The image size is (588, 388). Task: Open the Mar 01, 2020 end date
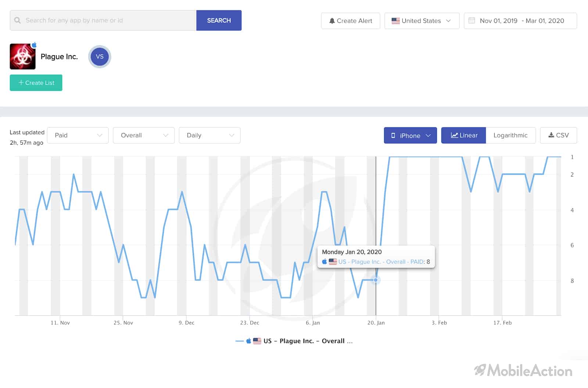(x=545, y=21)
